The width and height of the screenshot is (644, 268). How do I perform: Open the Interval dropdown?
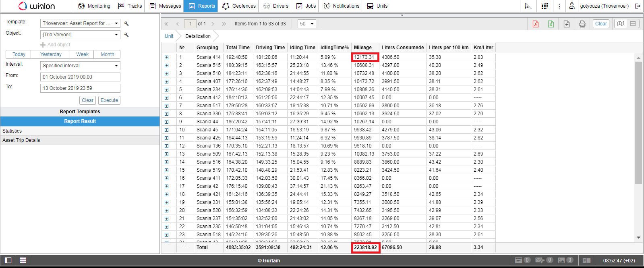(x=80, y=66)
